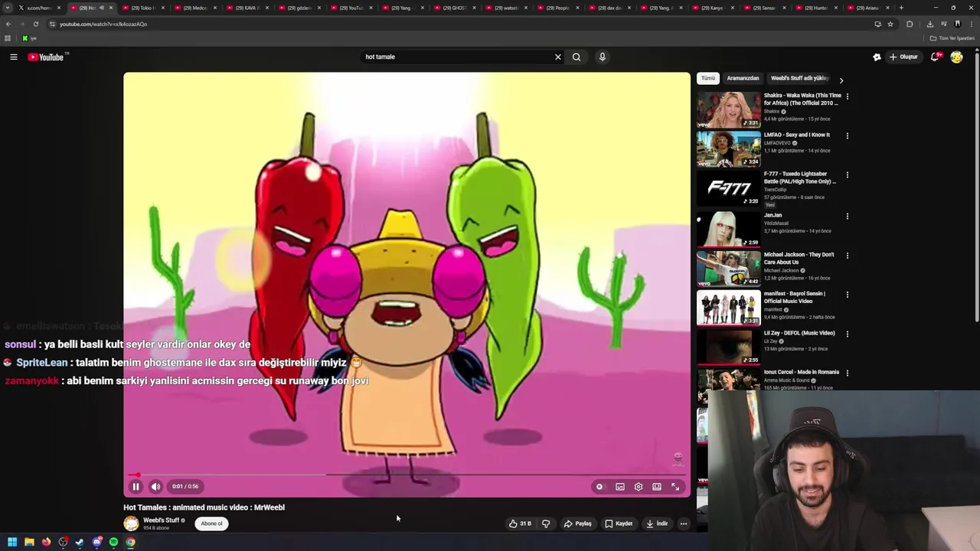Open the account avatar menu
Screen dimensions: 980x551
pos(956,57)
